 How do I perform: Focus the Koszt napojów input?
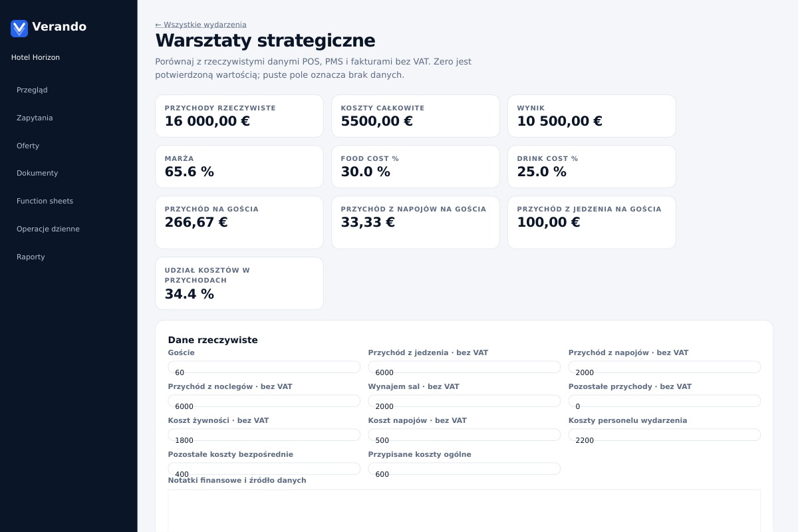(x=464, y=435)
